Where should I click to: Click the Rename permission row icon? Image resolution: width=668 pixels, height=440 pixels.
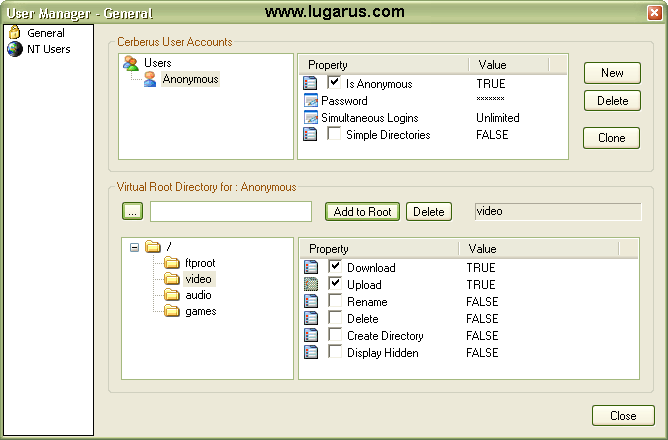(311, 301)
